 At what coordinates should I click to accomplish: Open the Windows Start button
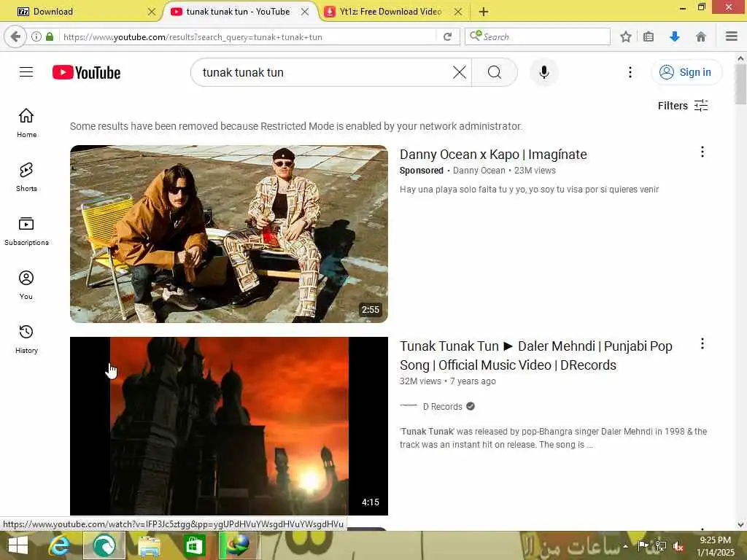18,545
